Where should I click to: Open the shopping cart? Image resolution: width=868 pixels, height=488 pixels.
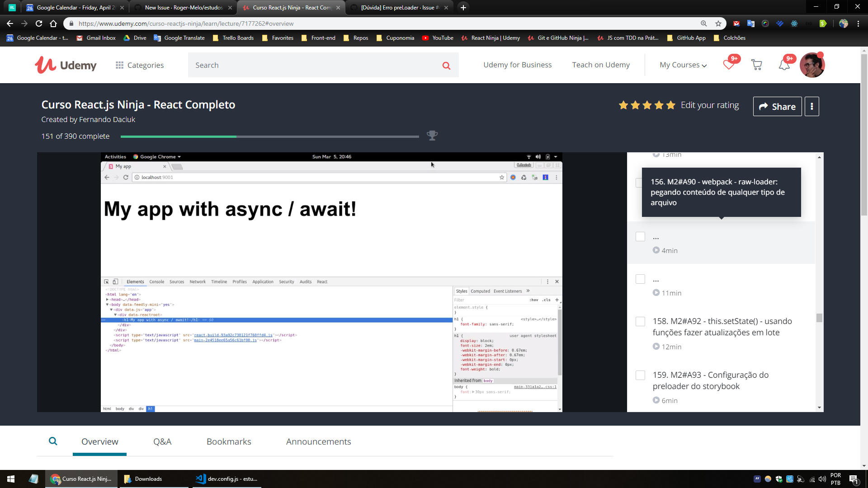click(x=757, y=65)
